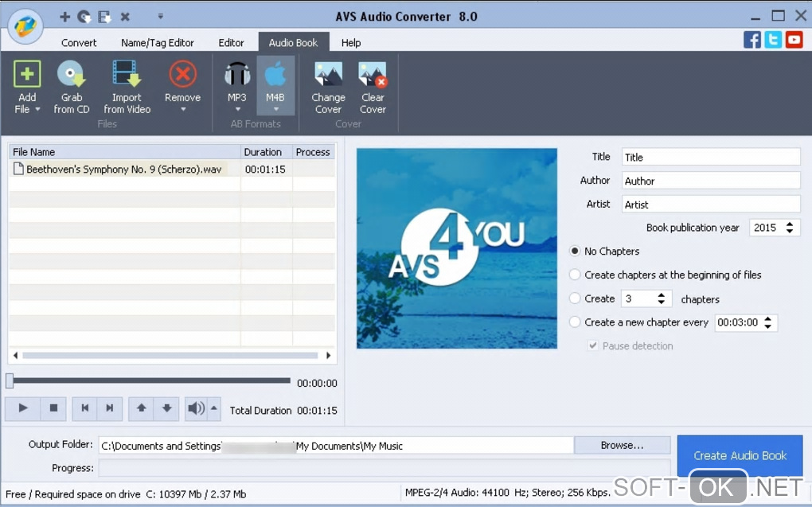The width and height of the screenshot is (812, 507).
Task: Click the 00:01:15 duration cell
Action: (265, 170)
